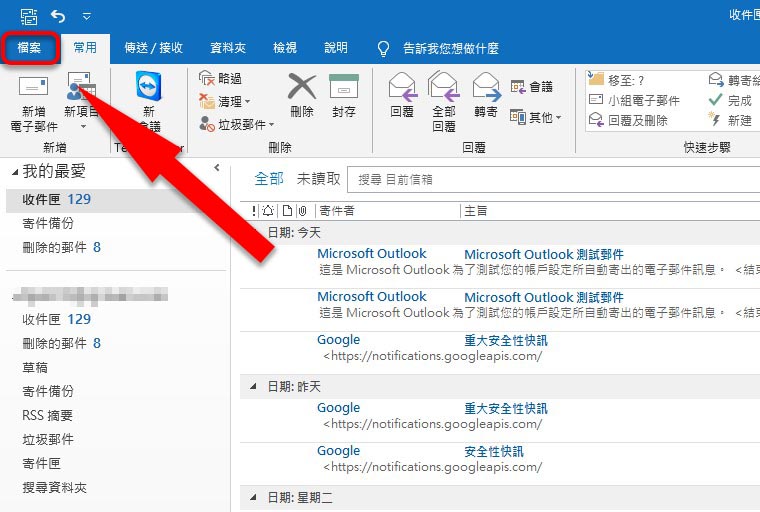Click the 告訴我您想做什麼 search box

tap(451, 48)
